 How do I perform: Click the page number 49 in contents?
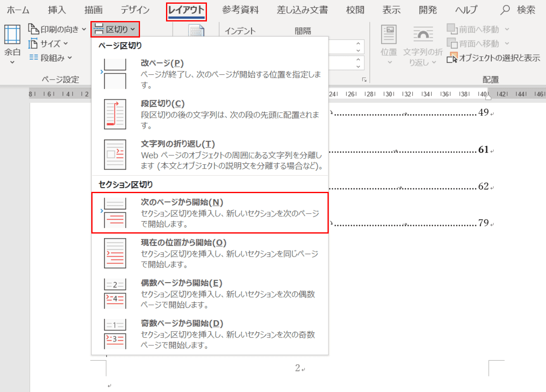pyautogui.click(x=484, y=112)
